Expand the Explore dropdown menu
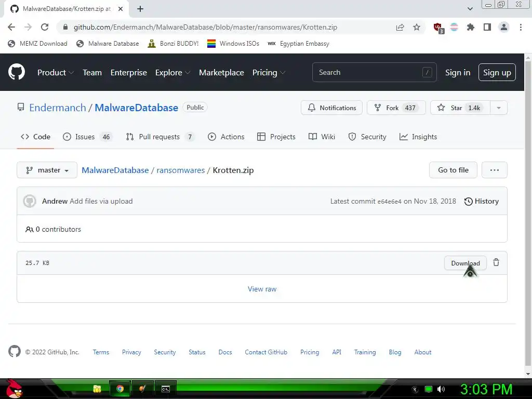This screenshot has height=399, width=532. (172, 73)
